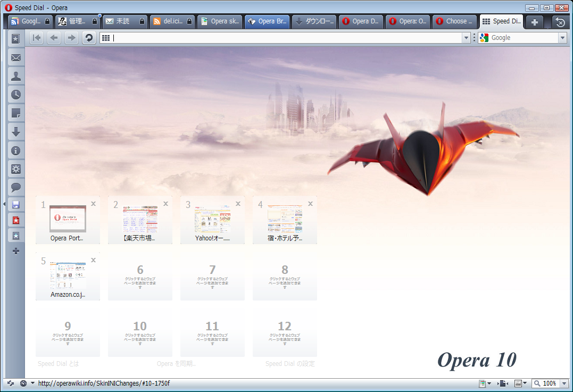
Task: Remove Opera Port speed dial 1
Action: [93, 204]
